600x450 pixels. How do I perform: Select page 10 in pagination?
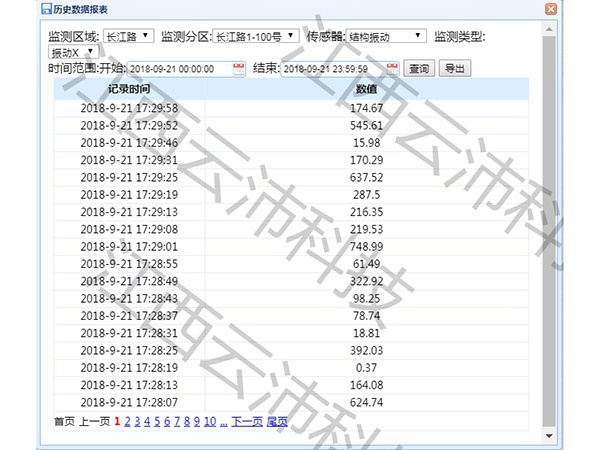click(210, 422)
